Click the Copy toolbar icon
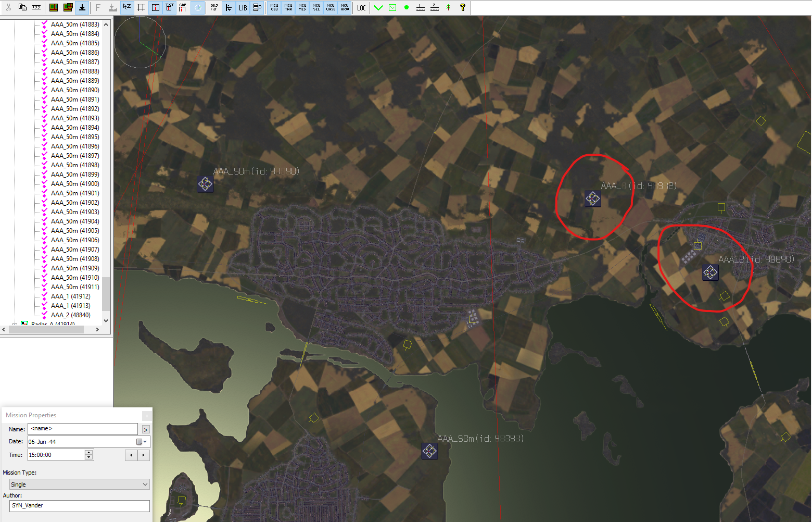Screen dimensions: 812x522 pyautogui.click(x=22, y=7)
